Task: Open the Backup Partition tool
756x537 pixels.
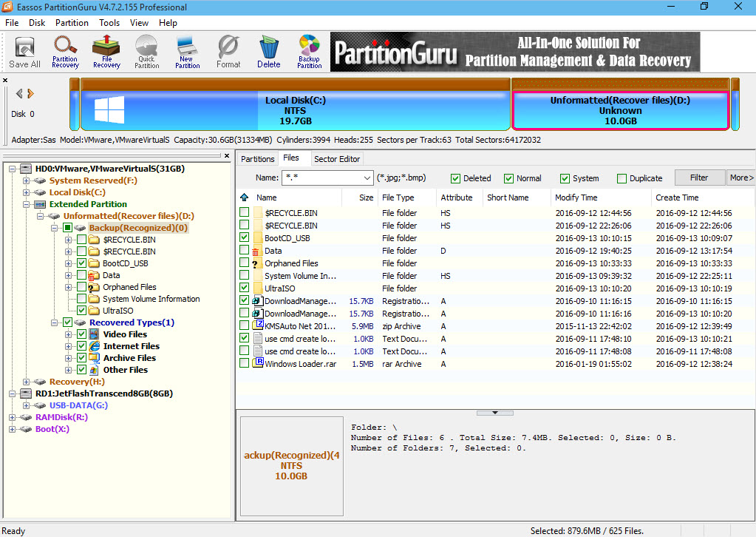Action: click(309, 52)
